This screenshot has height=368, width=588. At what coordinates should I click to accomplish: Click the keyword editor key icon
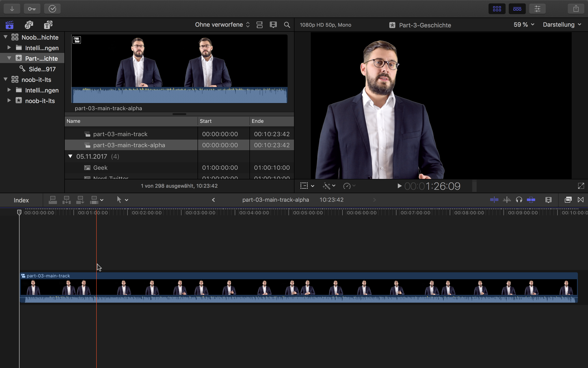point(32,9)
